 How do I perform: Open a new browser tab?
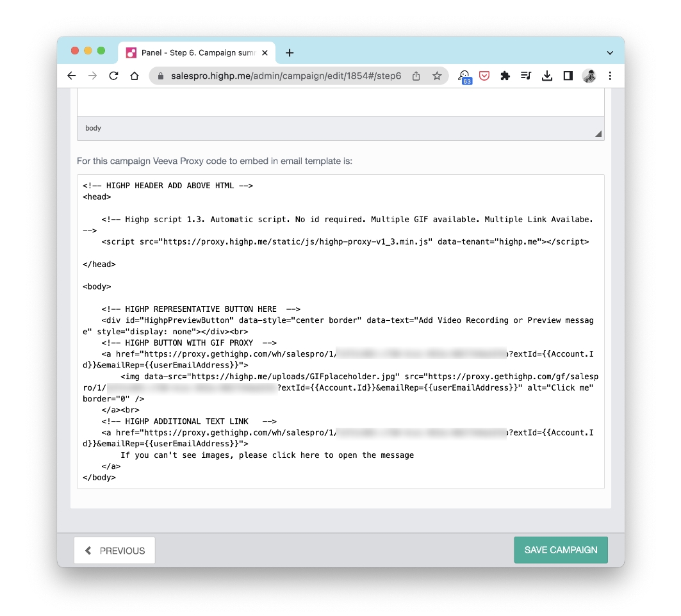tap(289, 53)
